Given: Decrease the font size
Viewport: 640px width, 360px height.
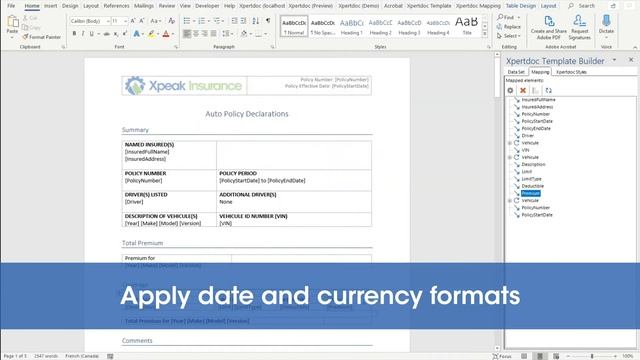Looking at the screenshot, I should pyautogui.click(x=142, y=21).
